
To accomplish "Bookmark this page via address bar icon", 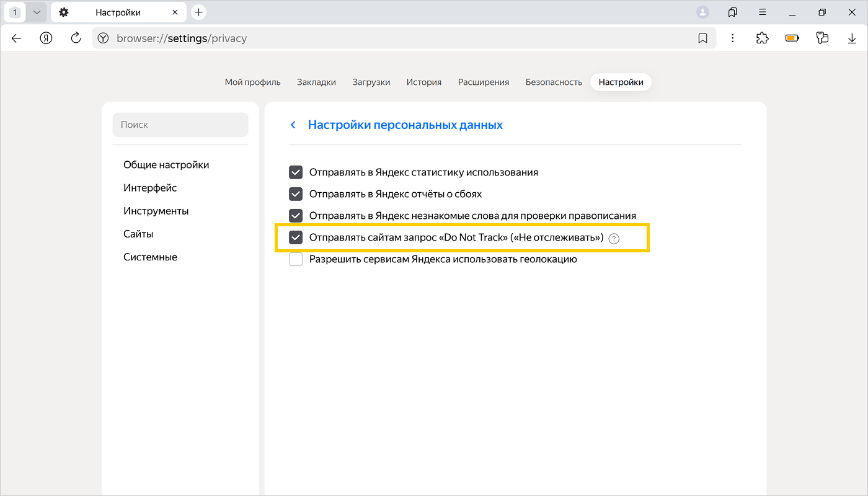I will point(702,38).
